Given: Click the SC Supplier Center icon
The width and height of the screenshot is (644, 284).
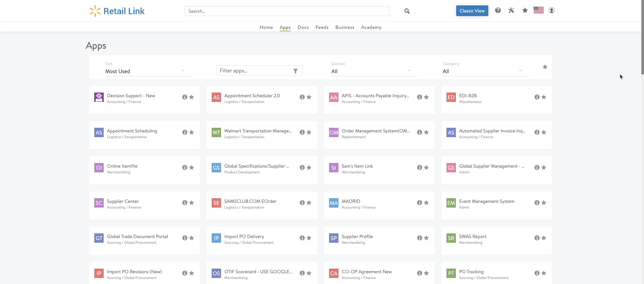Looking at the screenshot, I should pyautogui.click(x=99, y=203).
